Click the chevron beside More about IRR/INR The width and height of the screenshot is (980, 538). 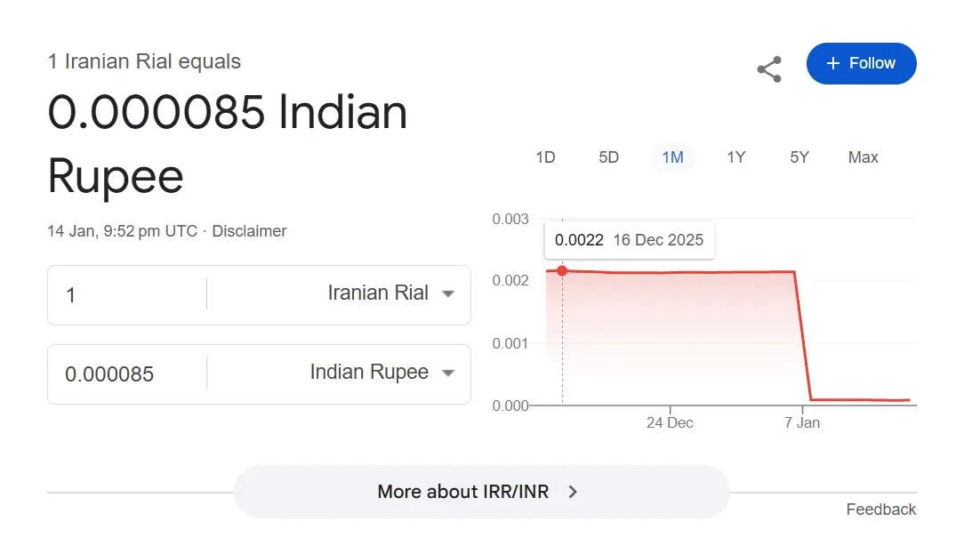tap(573, 492)
